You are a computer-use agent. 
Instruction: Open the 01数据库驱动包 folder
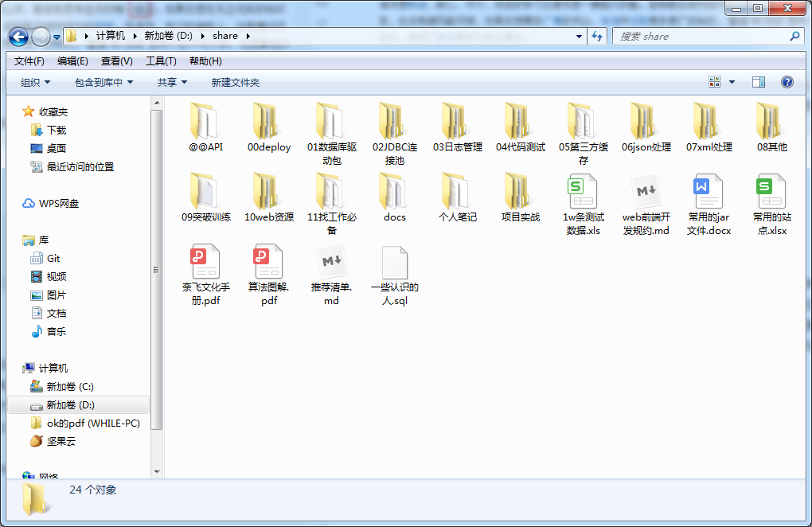point(330,127)
